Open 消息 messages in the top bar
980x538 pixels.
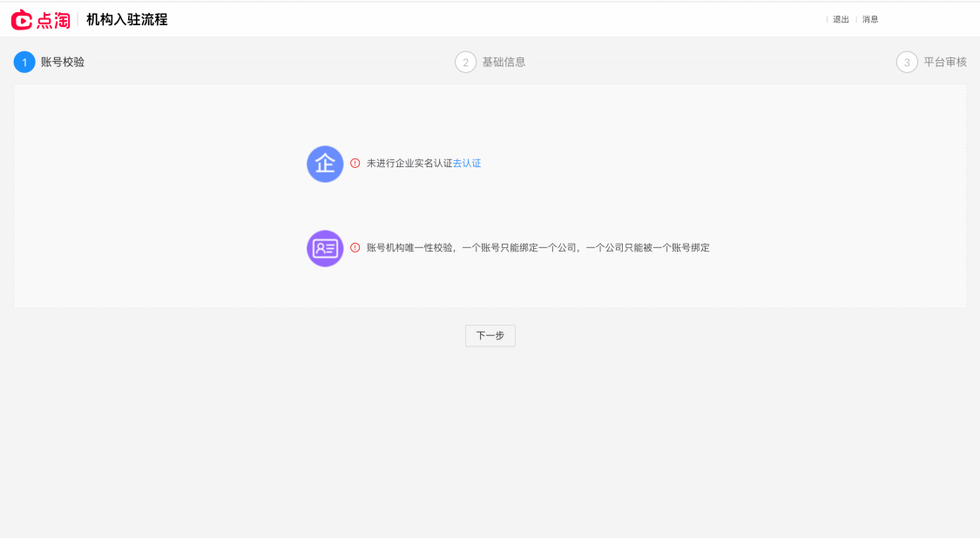pos(870,19)
